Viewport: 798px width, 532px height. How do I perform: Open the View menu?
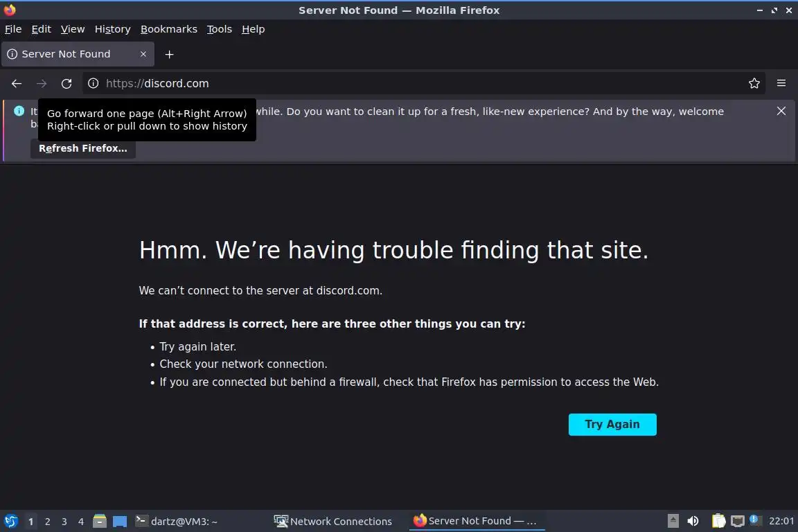73,29
